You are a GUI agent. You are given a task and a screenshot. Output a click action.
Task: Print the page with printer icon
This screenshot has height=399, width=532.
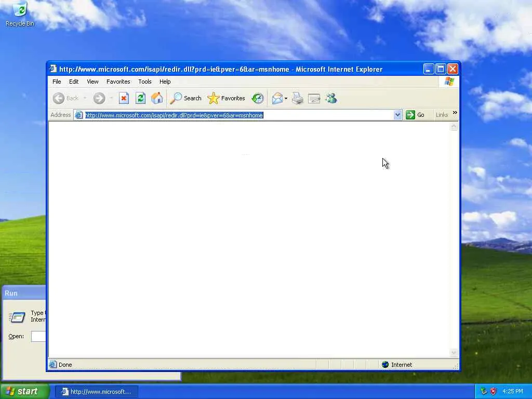[298, 98]
